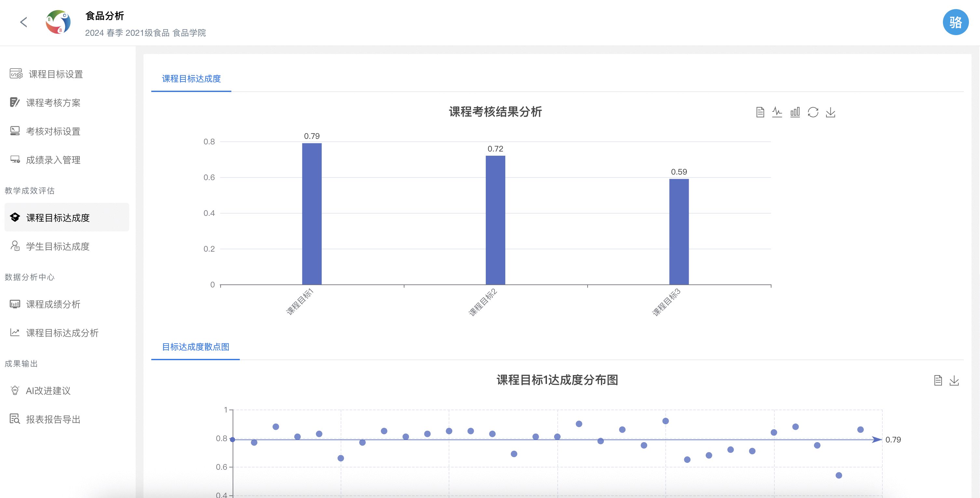The image size is (980, 498).
Task: Open 成绩录入管理 menu item
Action: coord(53,160)
